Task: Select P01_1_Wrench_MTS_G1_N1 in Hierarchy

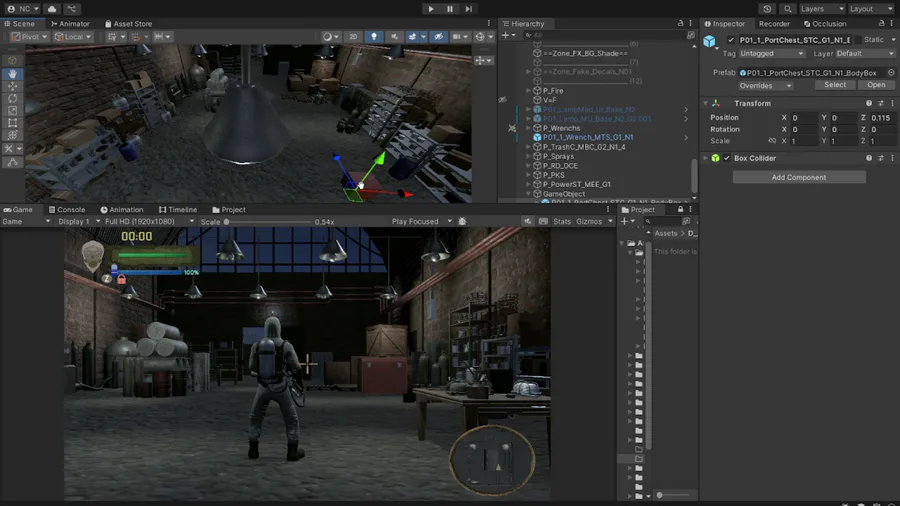Action: [x=588, y=137]
